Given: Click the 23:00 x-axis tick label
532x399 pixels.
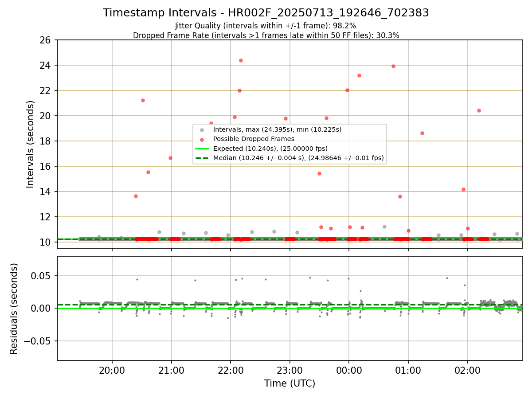Looking at the screenshot, I should click(x=290, y=371).
